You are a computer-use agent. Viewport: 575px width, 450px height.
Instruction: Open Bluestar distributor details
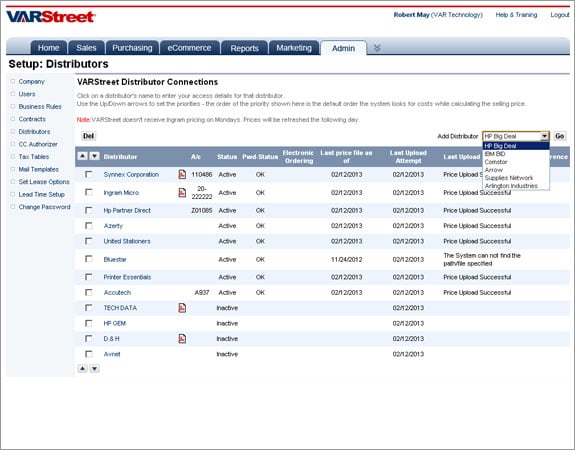pos(115,259)
